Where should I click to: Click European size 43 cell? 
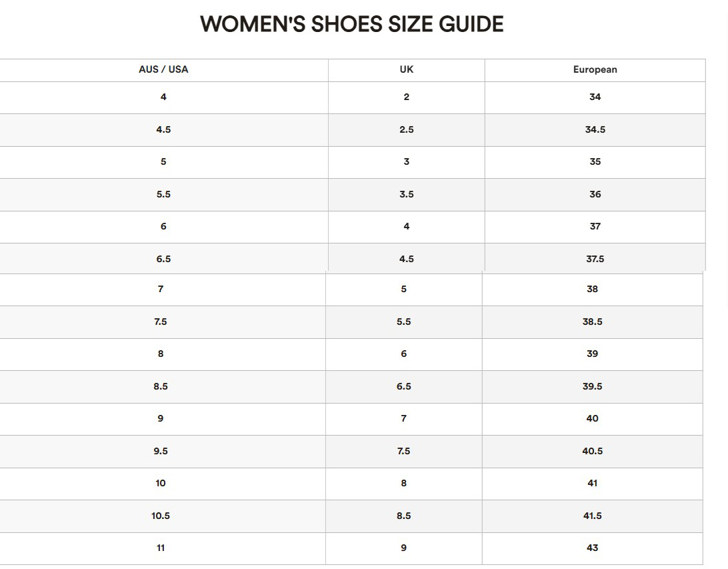click(x=593, y=548)
